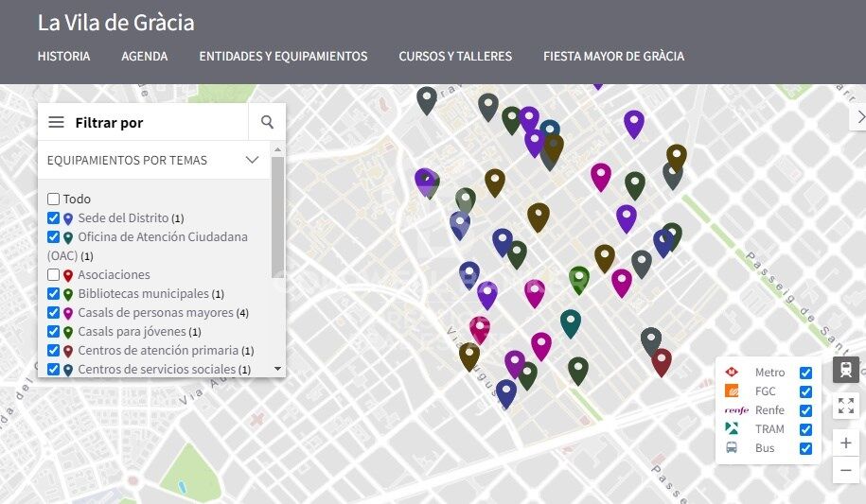866x504 pixels.
Task: Click the dark red map pin marker
Action: click(x=662, y=360)
